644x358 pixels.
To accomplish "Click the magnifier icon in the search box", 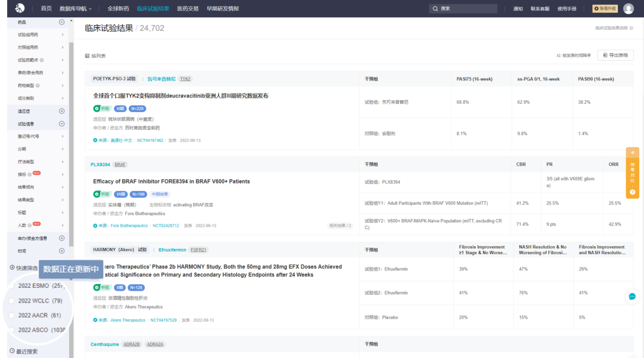I will (x=435, y=8).
